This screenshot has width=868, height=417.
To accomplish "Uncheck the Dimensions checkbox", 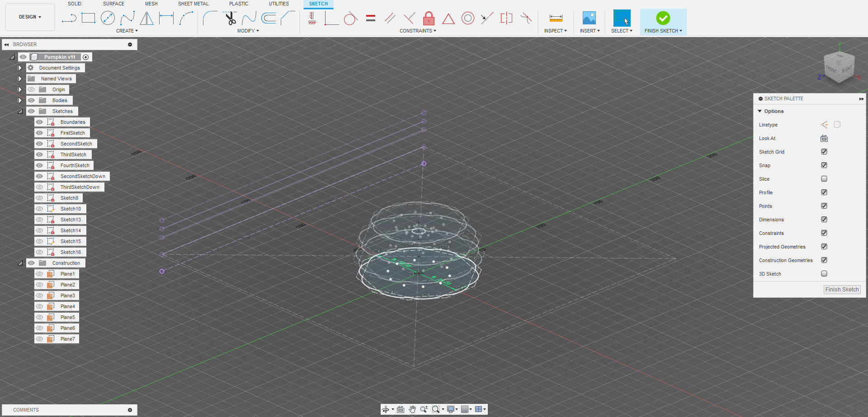I will click(x=824, y=220).
